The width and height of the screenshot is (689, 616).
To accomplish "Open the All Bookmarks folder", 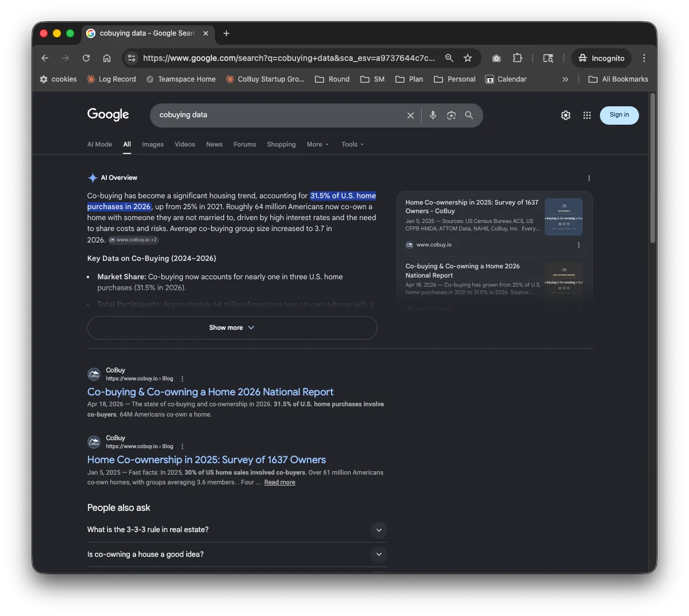I will click(618, 79).
